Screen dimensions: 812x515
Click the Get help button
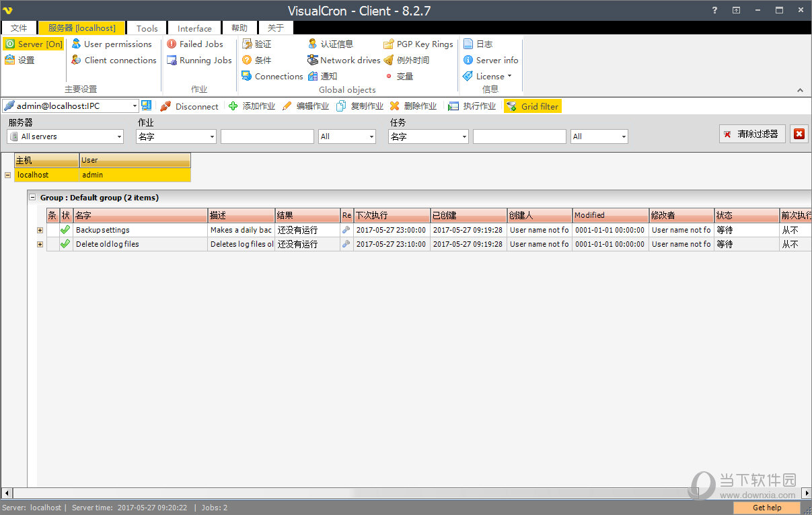[767, 508]
